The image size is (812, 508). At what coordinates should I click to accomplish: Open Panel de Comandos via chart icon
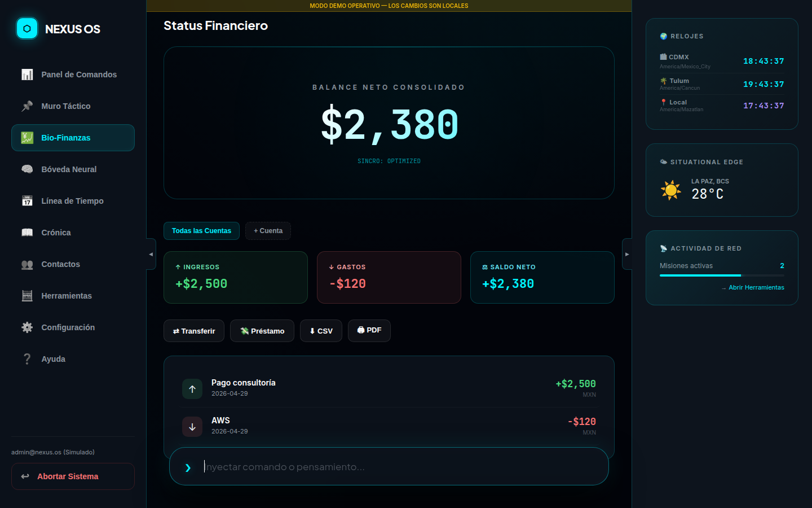[x=27, y=75]
